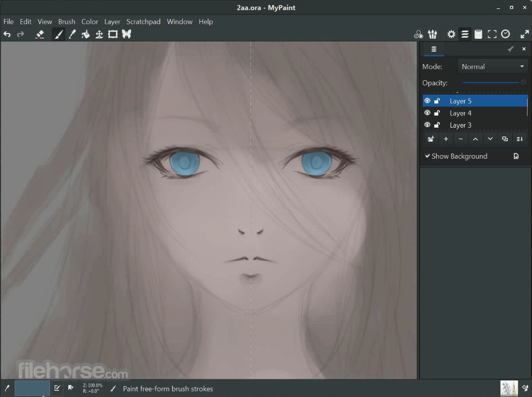Click the current color swatch in footer
This screenshot has height=397, width=532.
32,388
